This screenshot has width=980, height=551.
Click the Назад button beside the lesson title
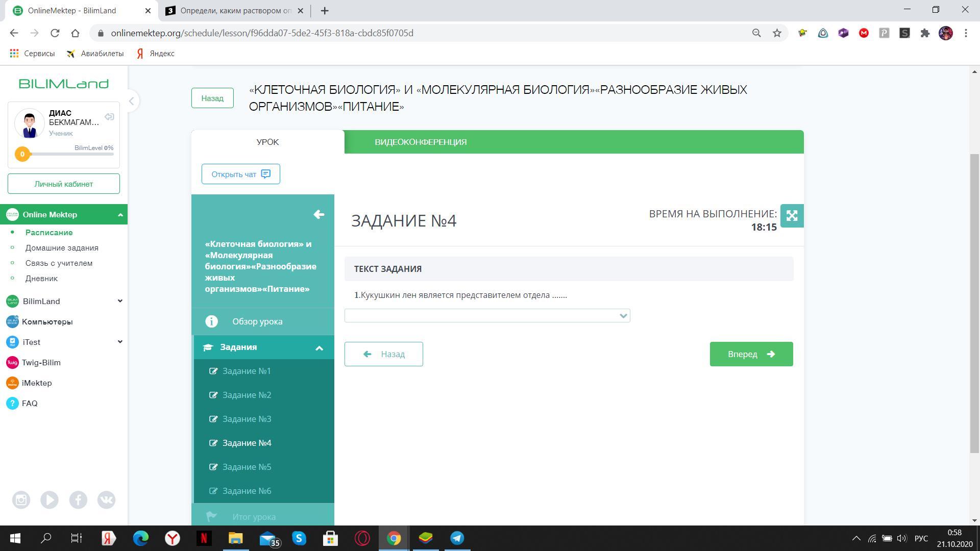pos(212,98)
